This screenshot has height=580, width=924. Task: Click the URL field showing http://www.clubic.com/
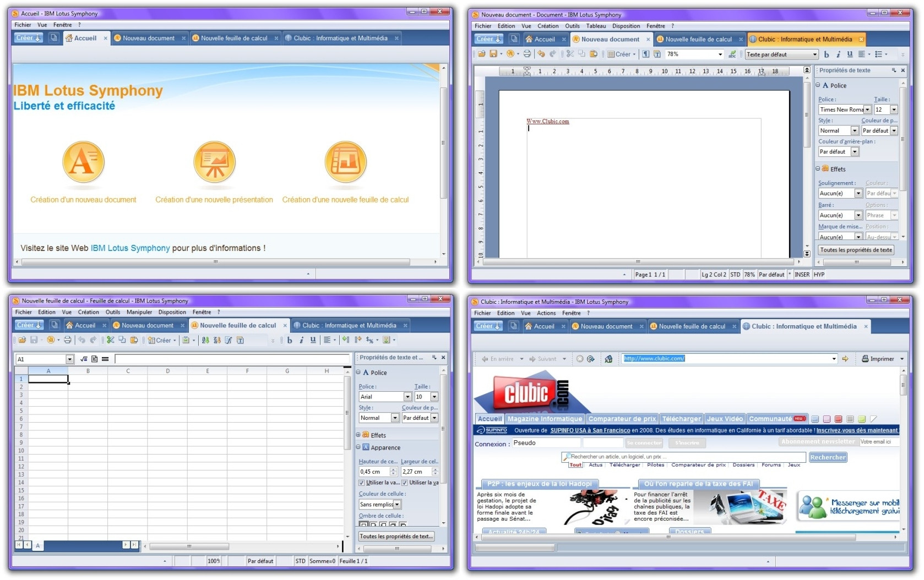pyautogui.click(x=729, y=359)
